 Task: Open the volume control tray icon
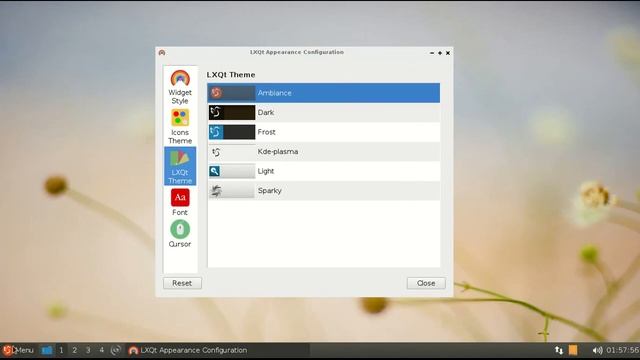coord(597,350)
